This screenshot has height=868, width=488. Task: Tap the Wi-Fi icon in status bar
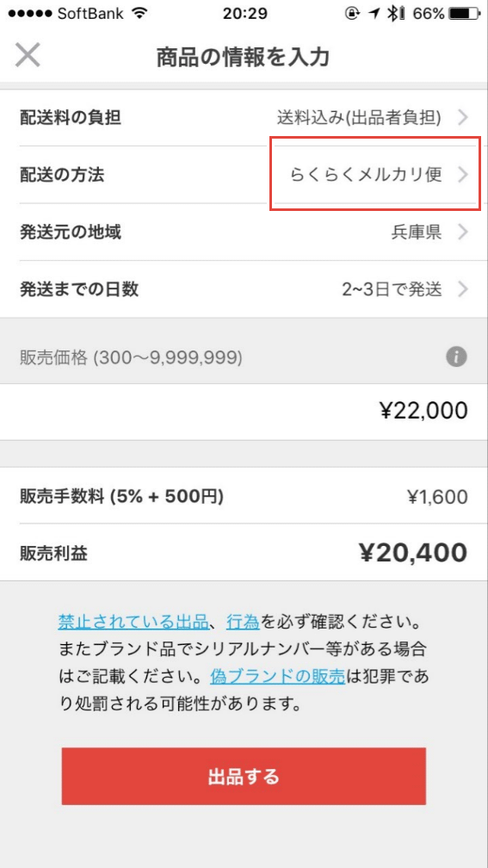(x=141, y=14)
